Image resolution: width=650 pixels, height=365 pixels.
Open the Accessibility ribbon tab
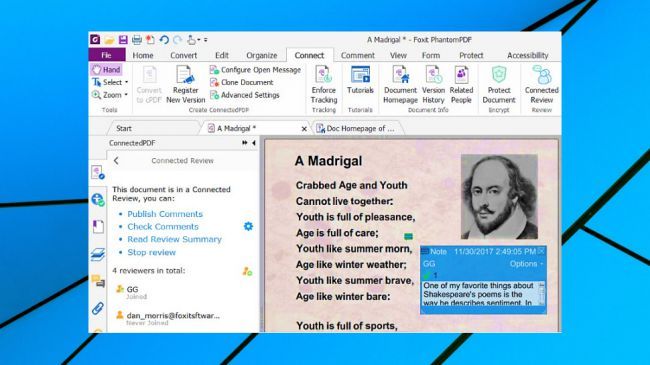click(x=527, y=55)
